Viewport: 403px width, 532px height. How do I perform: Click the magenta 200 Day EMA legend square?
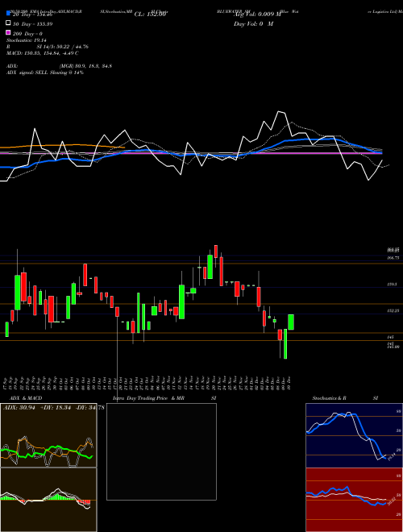(9, 33)
